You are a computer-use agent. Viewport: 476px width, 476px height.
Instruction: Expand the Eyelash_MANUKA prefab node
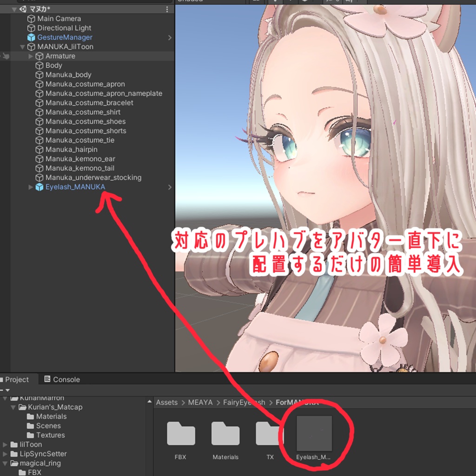coord(30,187)
